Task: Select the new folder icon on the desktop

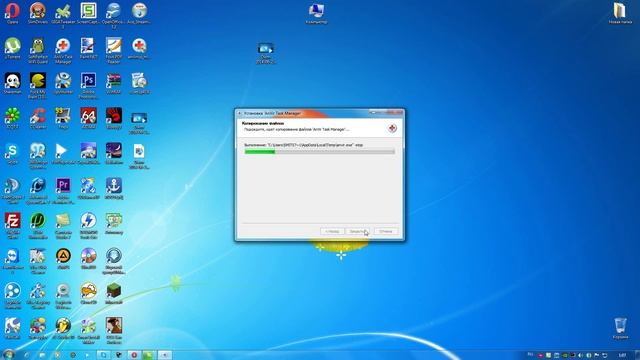Action: pyautogui.click(x=620, y=13)
